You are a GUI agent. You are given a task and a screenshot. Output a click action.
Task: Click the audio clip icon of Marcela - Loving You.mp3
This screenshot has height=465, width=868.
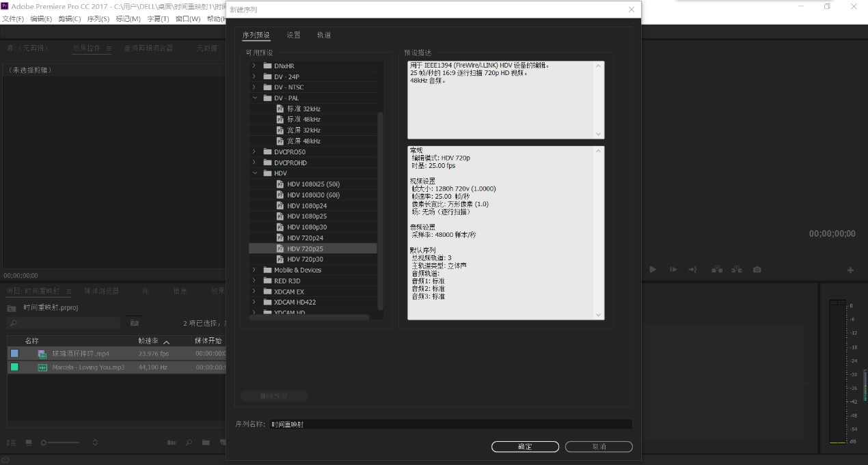pos(42,367)
